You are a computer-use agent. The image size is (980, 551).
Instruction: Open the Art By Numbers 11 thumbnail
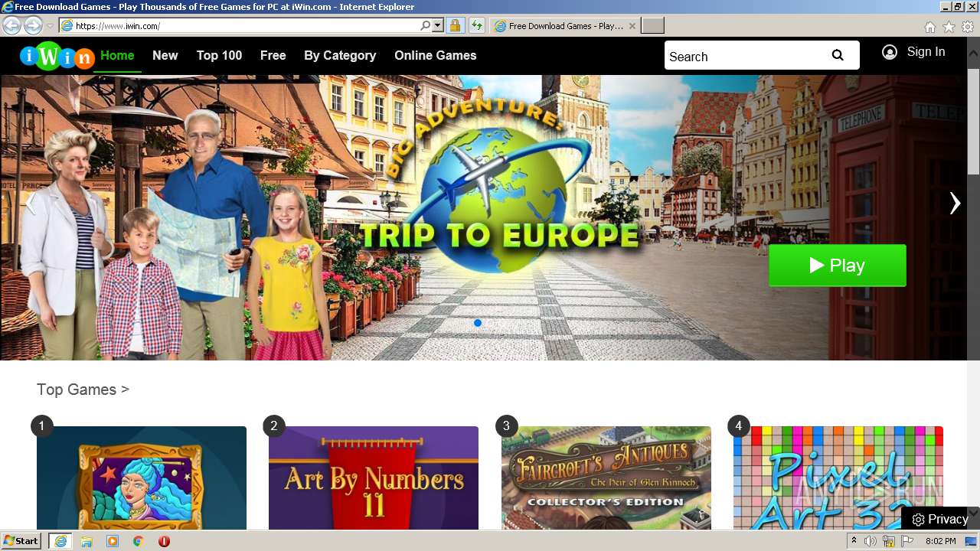point(374,478)
